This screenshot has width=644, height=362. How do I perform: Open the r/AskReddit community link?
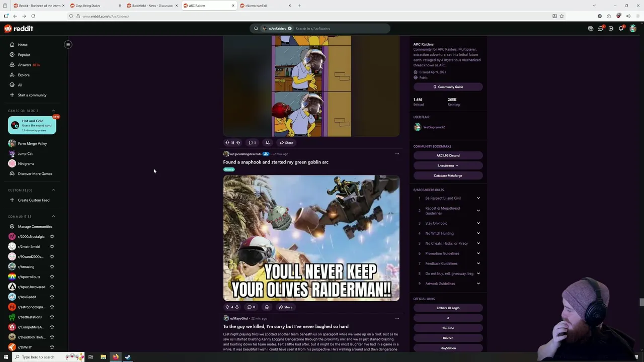point(27,297)
